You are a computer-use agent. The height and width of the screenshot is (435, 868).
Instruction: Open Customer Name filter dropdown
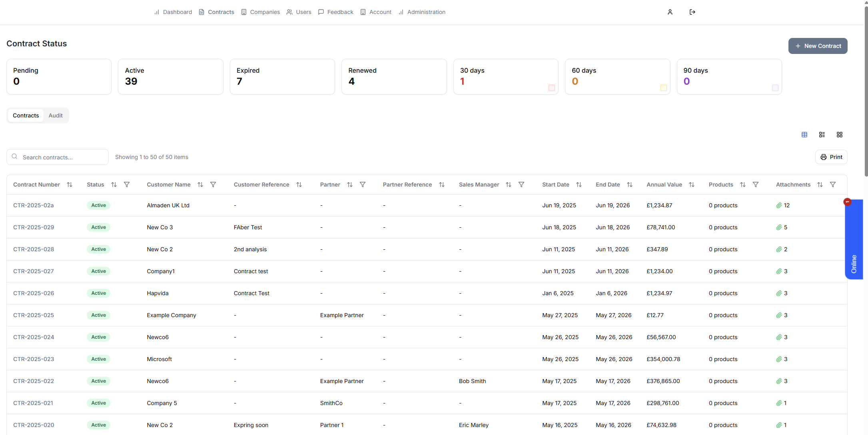pos(213,185)
